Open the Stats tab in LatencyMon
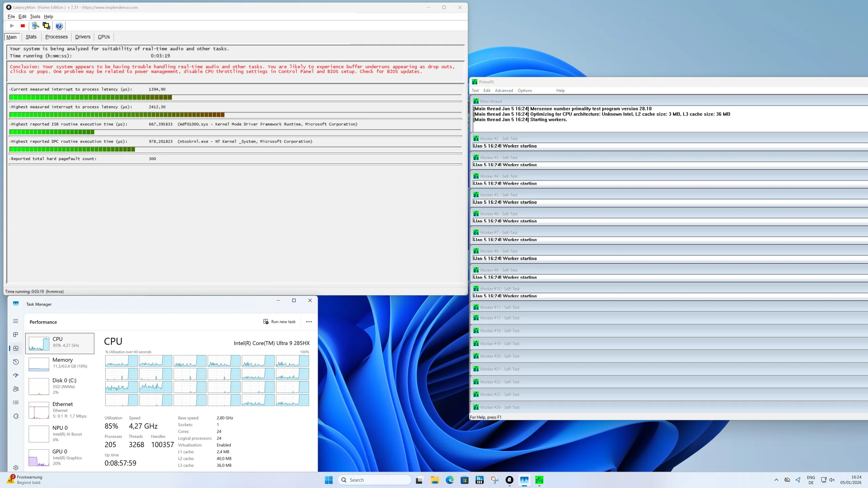The height and width of the screenshot is (488, 868). (31, 37)
